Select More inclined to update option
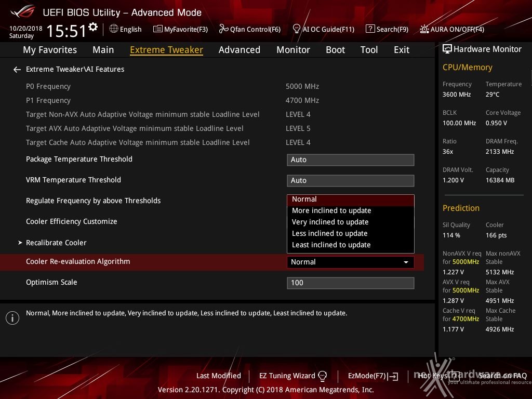532x399 pixels. tap(351, 211)
